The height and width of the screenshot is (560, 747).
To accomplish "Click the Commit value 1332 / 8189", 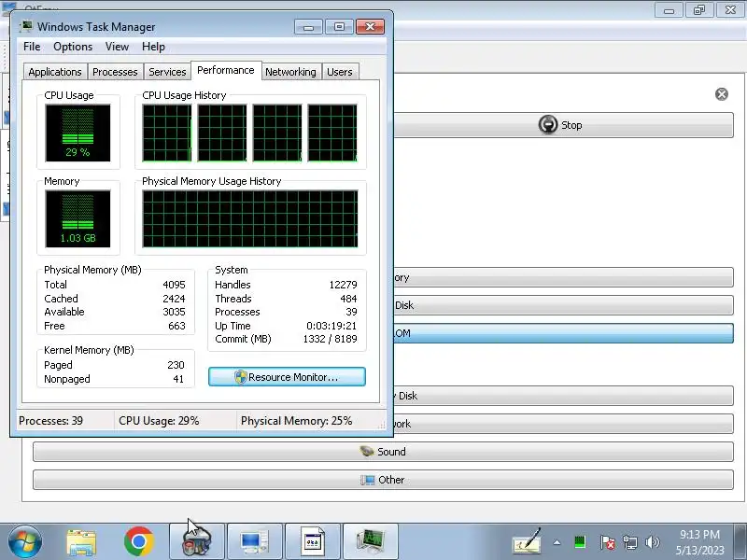I will [x=331, y=339].
